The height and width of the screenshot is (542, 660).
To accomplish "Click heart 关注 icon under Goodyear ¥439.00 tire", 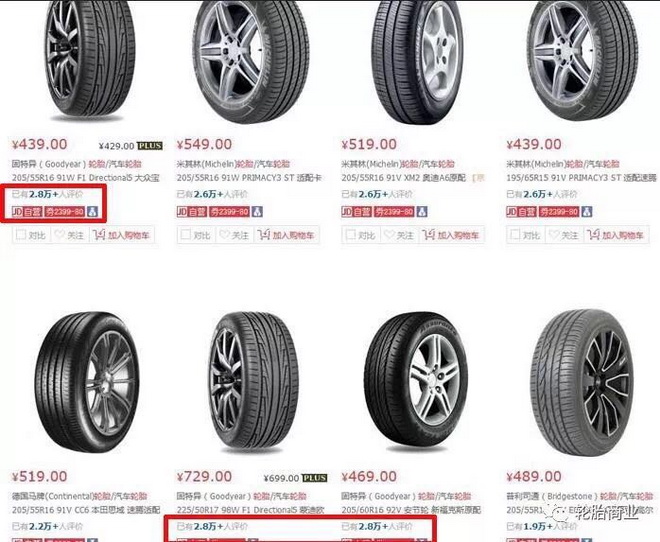I will [x=61, y=235].
